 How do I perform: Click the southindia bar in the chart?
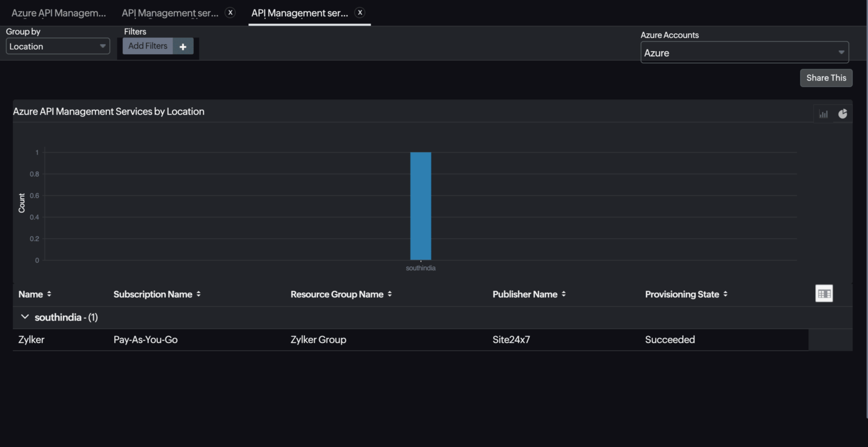420,205
